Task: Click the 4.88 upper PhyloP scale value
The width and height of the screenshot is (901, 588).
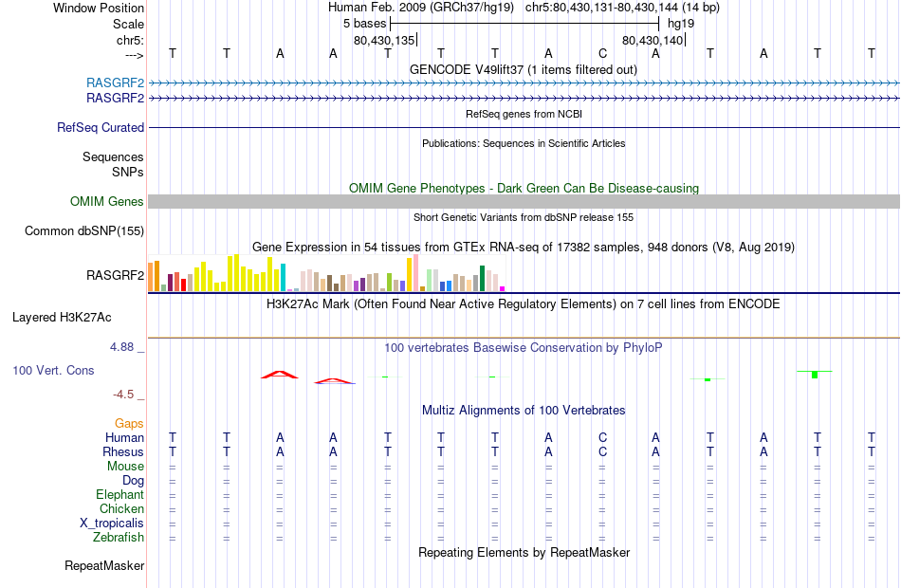Action: 121,347
